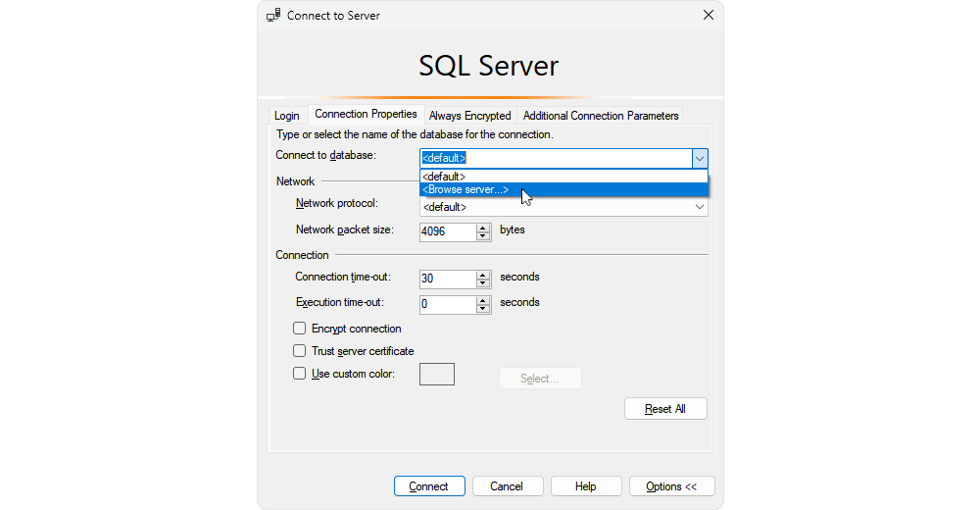The height and width of the screenshot is (510, 980).
Task: Choose <default> in the database list
Action: pyautogui.click(x=563, y=177)
